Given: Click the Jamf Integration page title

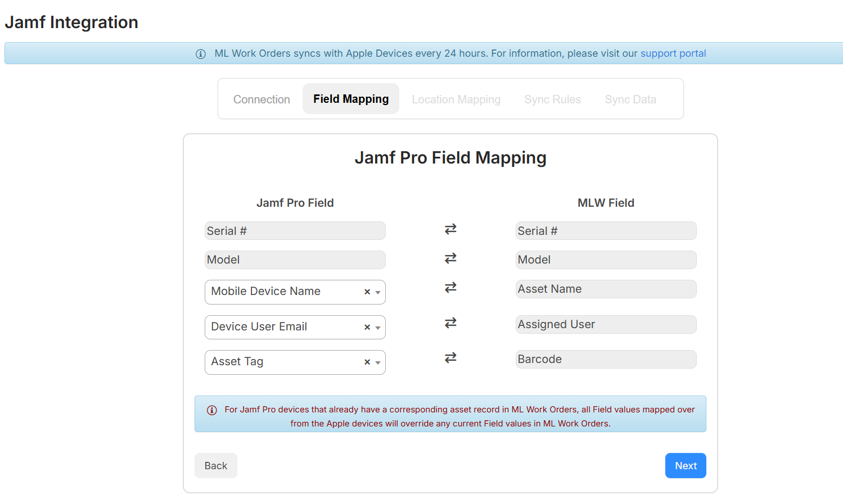Looking at the screenshot, I should (71, 22).
